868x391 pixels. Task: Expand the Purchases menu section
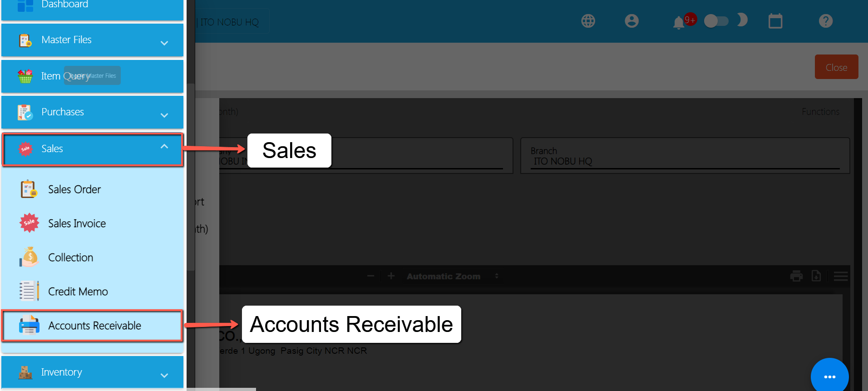coord(93,112)
